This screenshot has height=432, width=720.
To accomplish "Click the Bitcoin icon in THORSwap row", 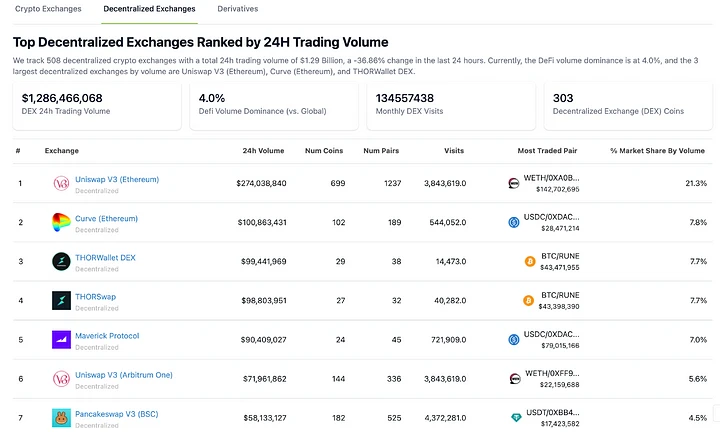I will [529, 300].
